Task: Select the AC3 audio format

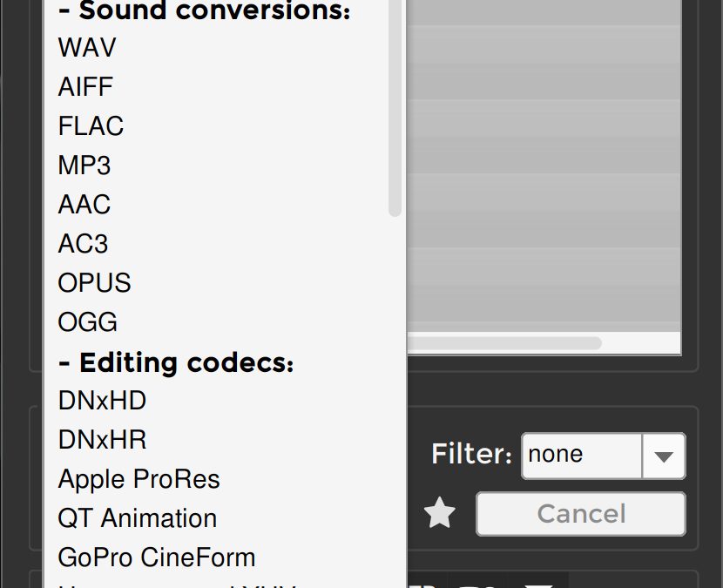Action: click(x=83, y=244)
